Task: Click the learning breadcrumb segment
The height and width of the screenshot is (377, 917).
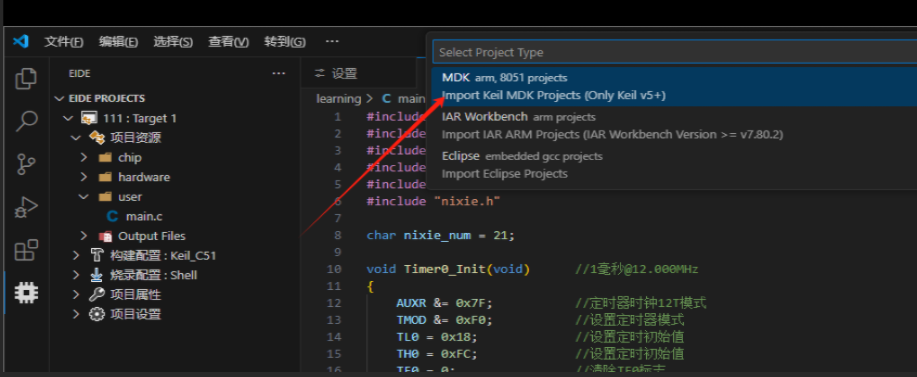Action: [x=339, y=98]
